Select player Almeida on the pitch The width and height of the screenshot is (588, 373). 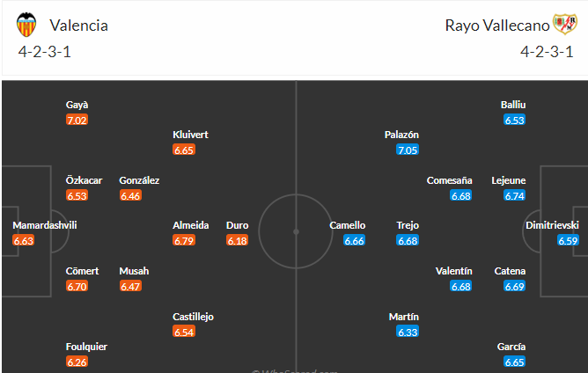click(190, 225)
